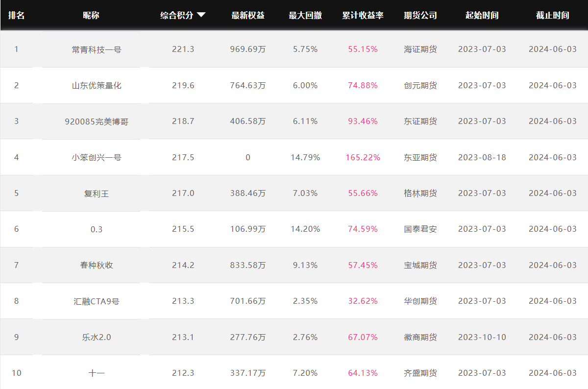Screen dimensions: 588x389
Task: Open nickname 0.3 in row 6
Action: pos(97,229)
